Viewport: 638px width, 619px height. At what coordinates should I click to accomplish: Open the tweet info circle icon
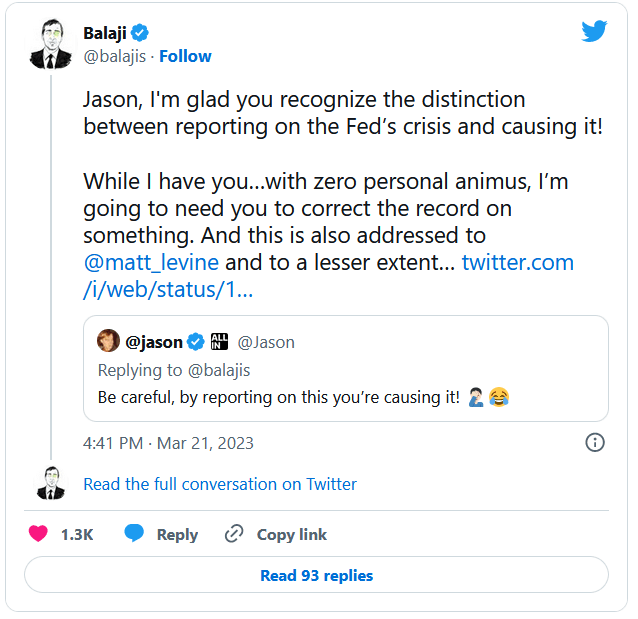595,442
